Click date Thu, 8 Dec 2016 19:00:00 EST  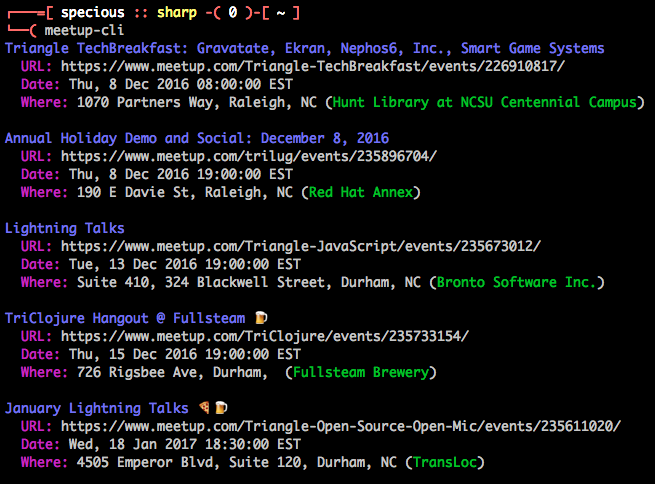[181, 174]
